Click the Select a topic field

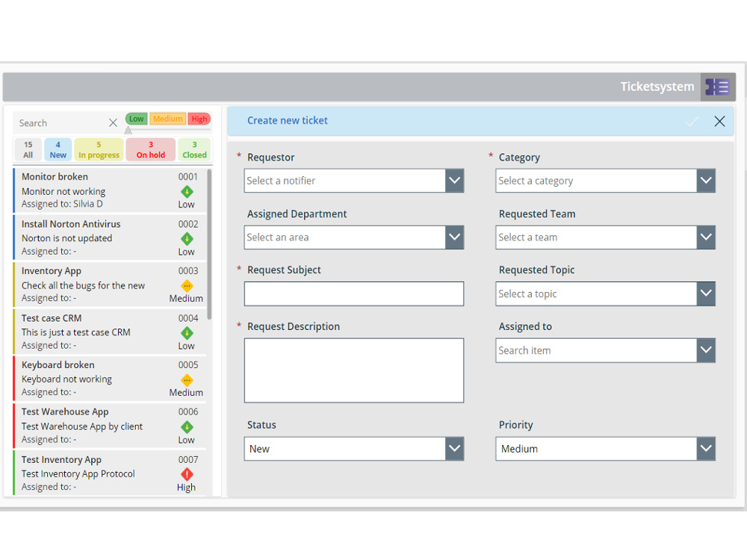[596, 293]
